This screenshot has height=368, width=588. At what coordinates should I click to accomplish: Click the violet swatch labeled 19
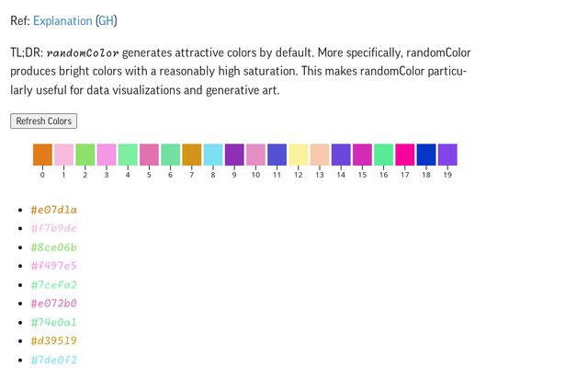point(447,155)
